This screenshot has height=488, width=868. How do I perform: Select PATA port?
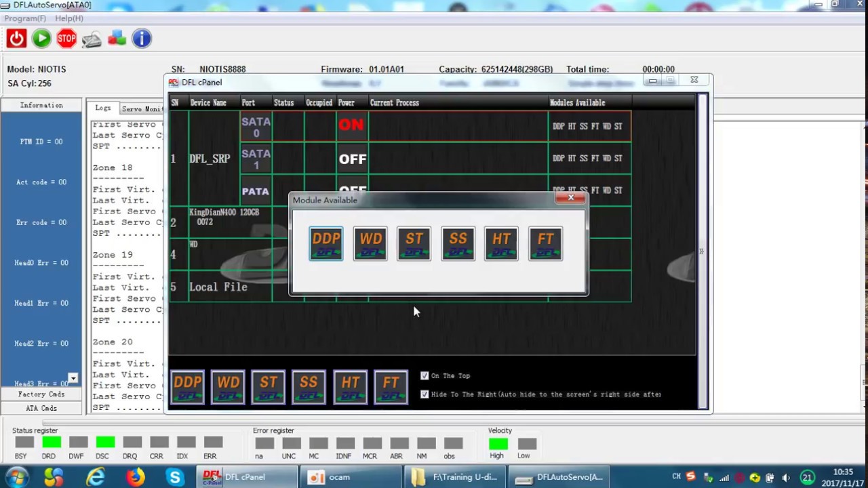256,190
